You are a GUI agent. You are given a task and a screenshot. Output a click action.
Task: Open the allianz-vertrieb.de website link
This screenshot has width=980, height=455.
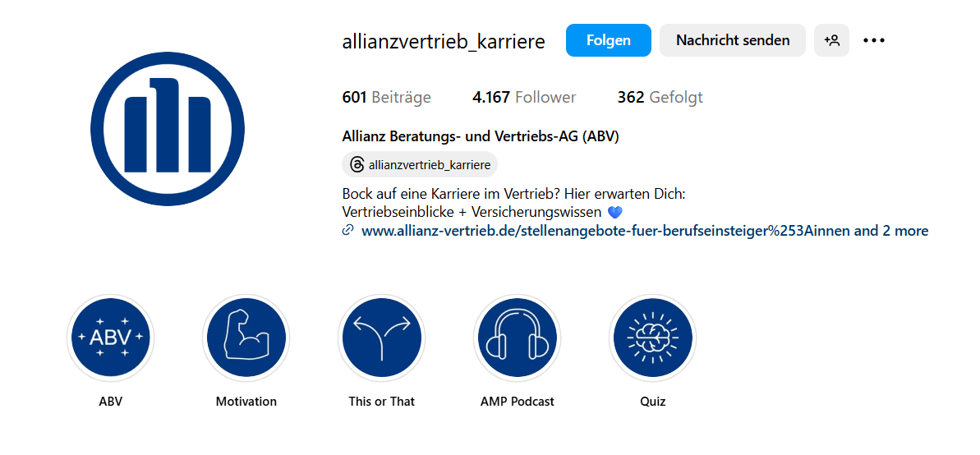(x=604, y=232)
